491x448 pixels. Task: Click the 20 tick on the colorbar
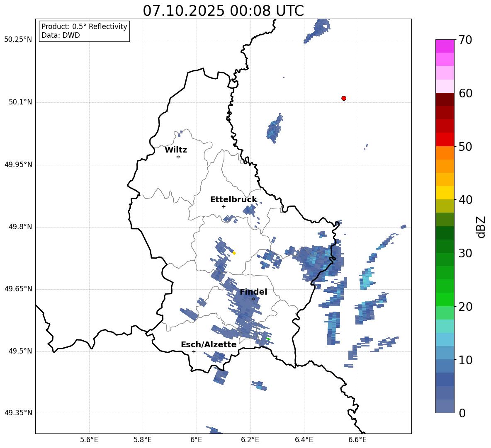pos(465,306)
